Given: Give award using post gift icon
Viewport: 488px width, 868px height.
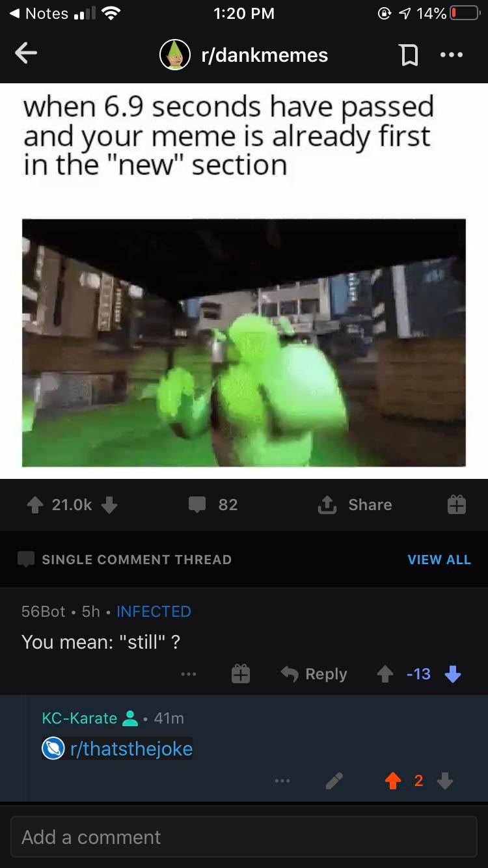Looking at the screenshot, I should 456,505.
